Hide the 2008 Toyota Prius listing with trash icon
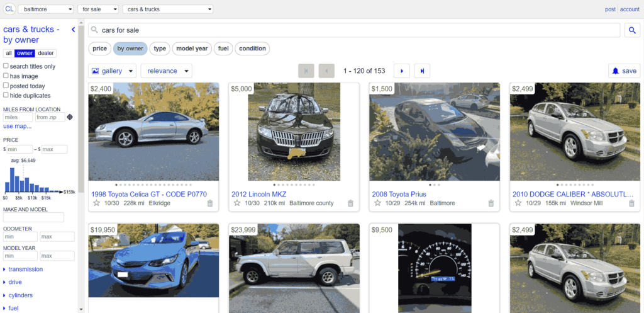644x313 pixels. pyautogui.click(x=491, y=203)
